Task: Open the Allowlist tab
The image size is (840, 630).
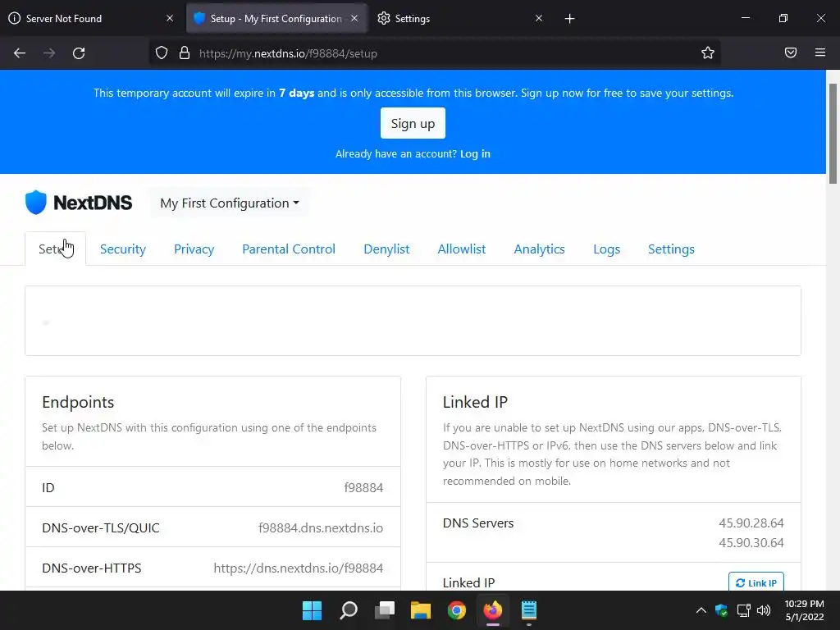Action: [462, 249]
